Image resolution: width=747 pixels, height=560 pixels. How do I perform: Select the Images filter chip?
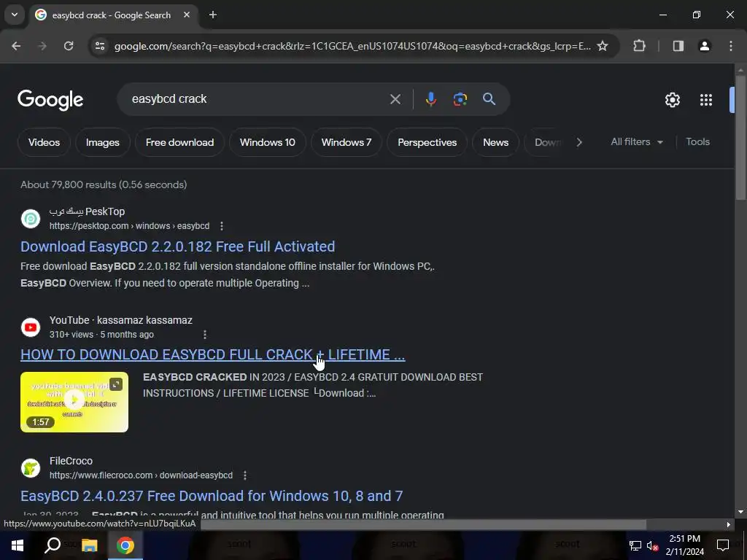102,142
